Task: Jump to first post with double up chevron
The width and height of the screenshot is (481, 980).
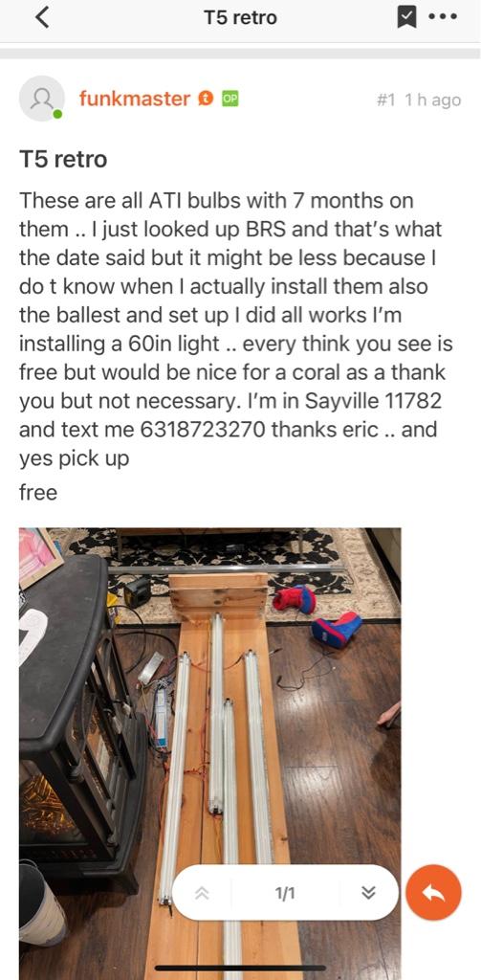Action: [x=201, y=893]
